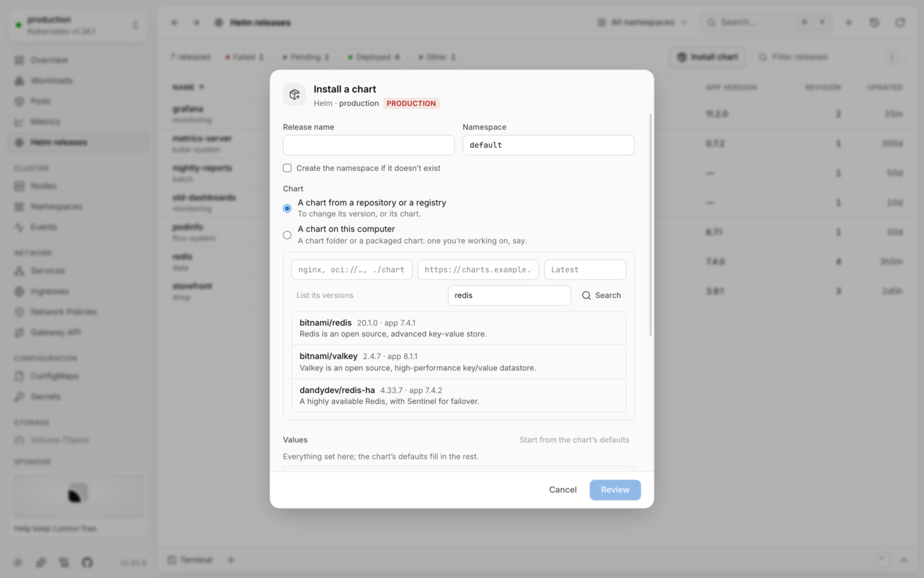Viewport: 924px width, 578px height.
Task: Select A chart on this computer option
Action: (287, 235)
